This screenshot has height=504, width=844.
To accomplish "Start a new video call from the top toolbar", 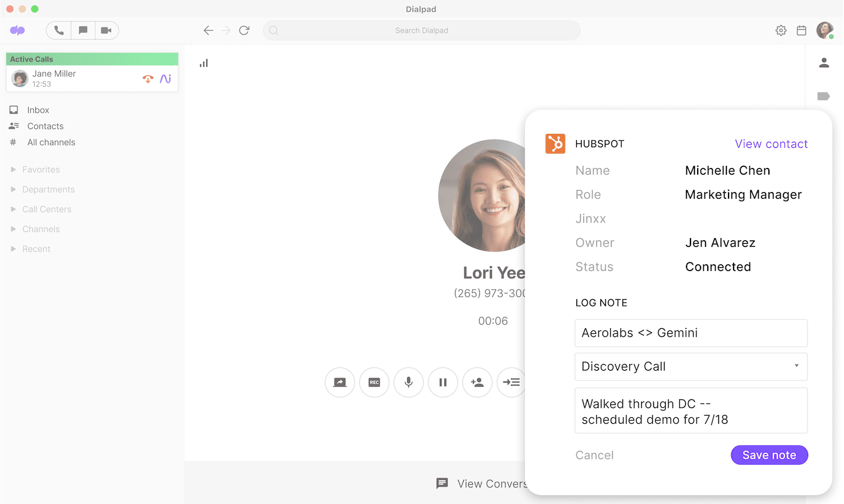I will (x=107, y=30).
